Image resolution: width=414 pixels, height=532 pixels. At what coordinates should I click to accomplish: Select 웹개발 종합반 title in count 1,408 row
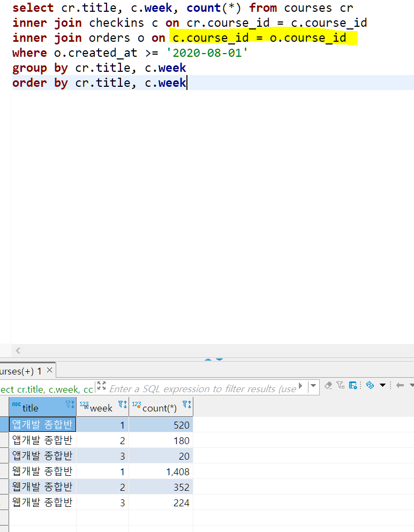[43, 471]
